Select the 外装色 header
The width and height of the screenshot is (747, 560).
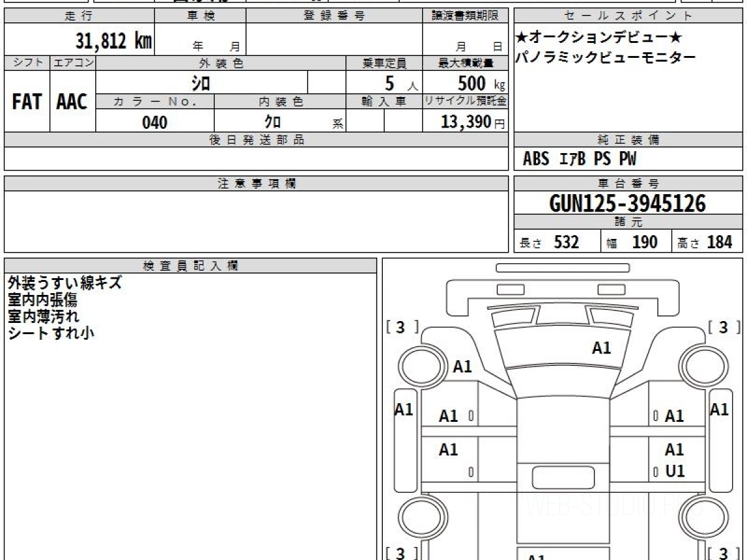click(221, 63)
